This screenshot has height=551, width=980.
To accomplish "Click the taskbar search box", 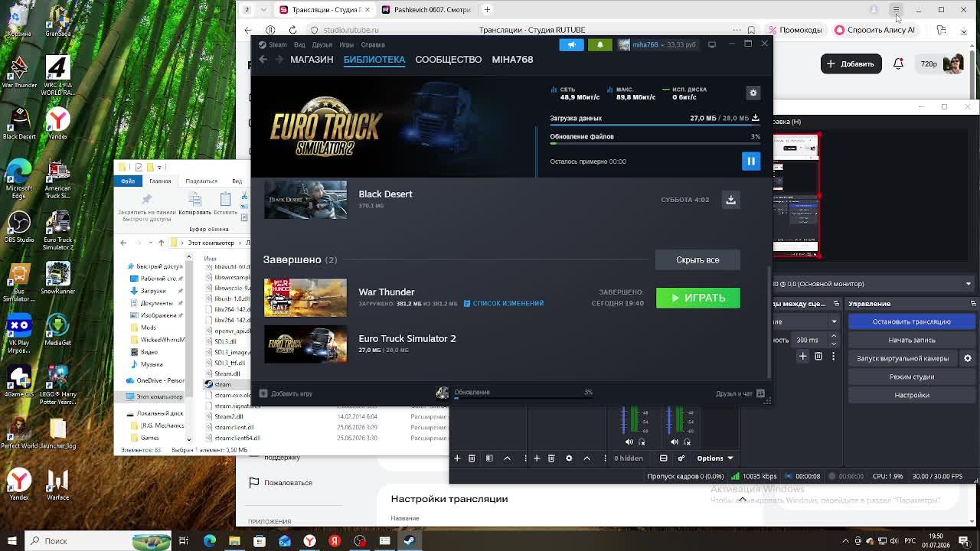I will click(x=100, y=541).
